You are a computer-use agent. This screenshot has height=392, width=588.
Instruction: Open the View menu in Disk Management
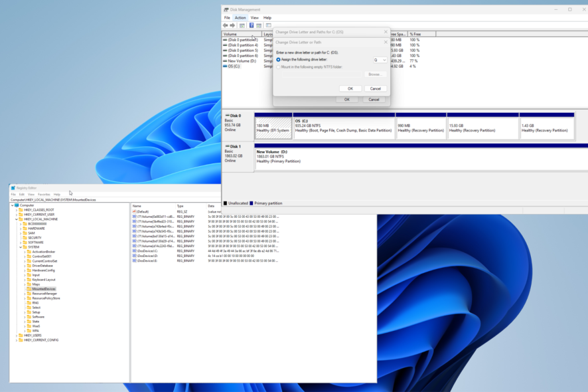click(255, 18)
